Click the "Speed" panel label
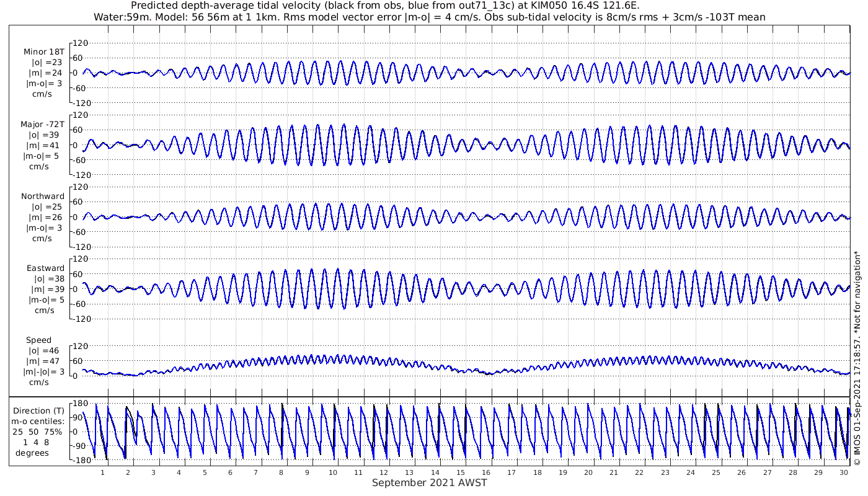 tap(38, 340)
